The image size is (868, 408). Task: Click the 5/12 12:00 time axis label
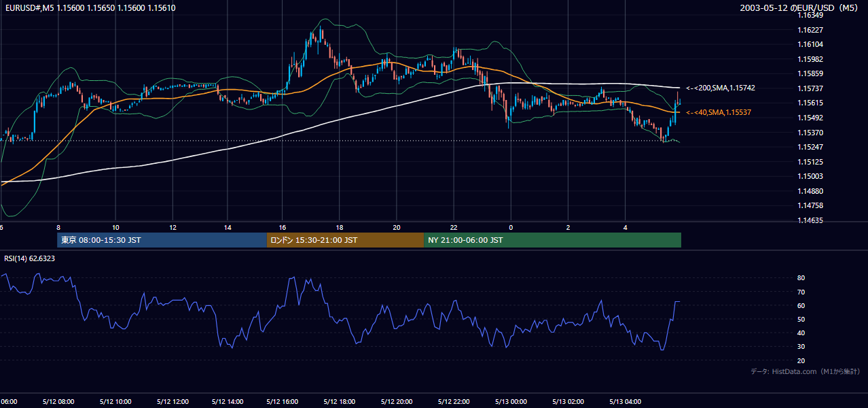click(x=173, y=402)
